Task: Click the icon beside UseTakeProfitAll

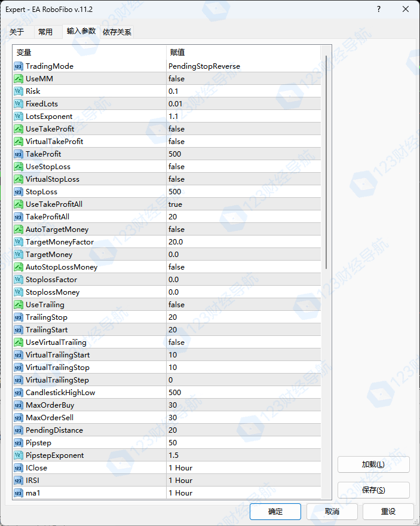Action: [19, 204]
